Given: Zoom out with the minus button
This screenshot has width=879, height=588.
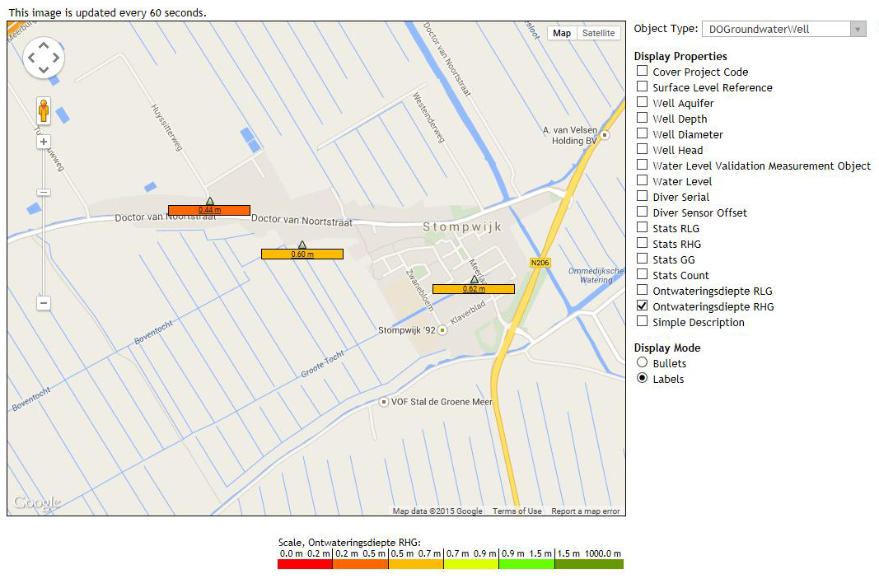Looking at the screenshot, I should [x=44, y=303].
